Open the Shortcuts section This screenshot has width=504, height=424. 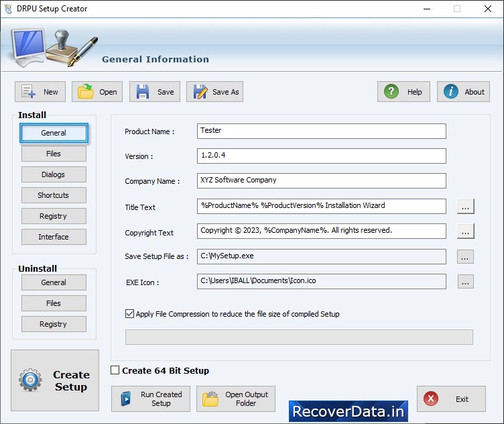pyautogui.click(x=54, y=195)
